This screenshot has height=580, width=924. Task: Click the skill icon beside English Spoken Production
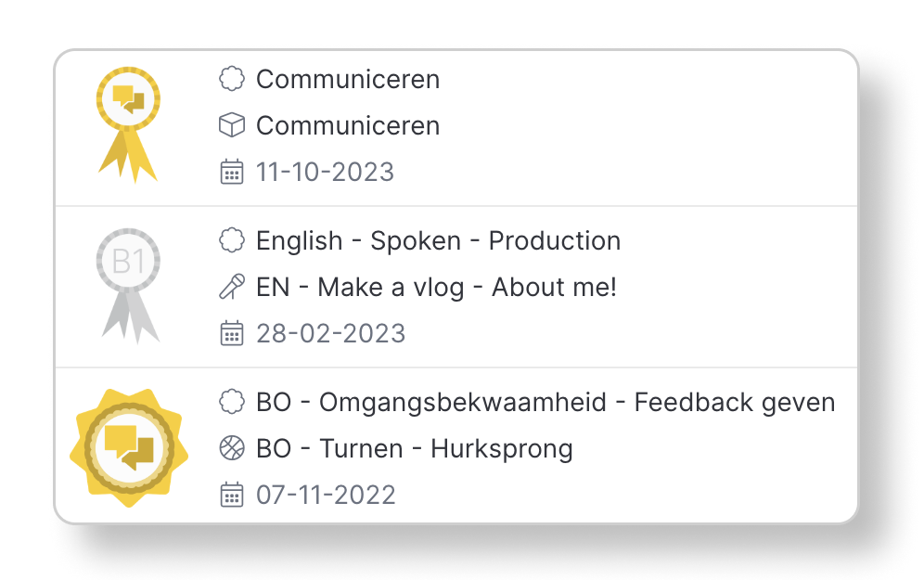pyautogui.click(x=232, y=240)
